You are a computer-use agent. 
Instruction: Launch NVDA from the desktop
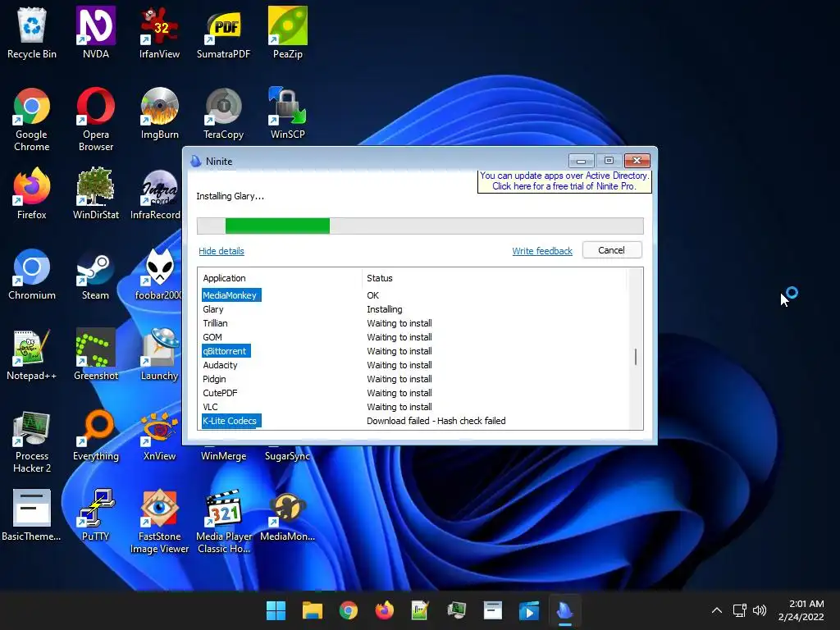click(x=96, y=32)
